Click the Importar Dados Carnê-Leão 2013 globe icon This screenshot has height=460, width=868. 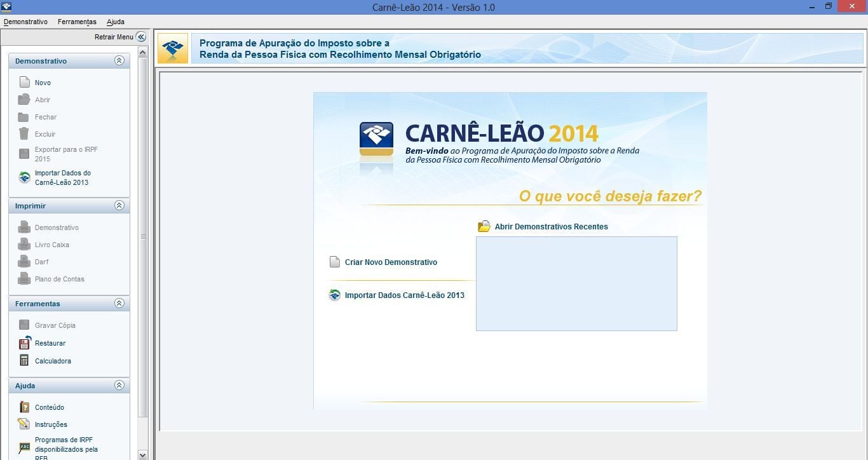point(334,295)
